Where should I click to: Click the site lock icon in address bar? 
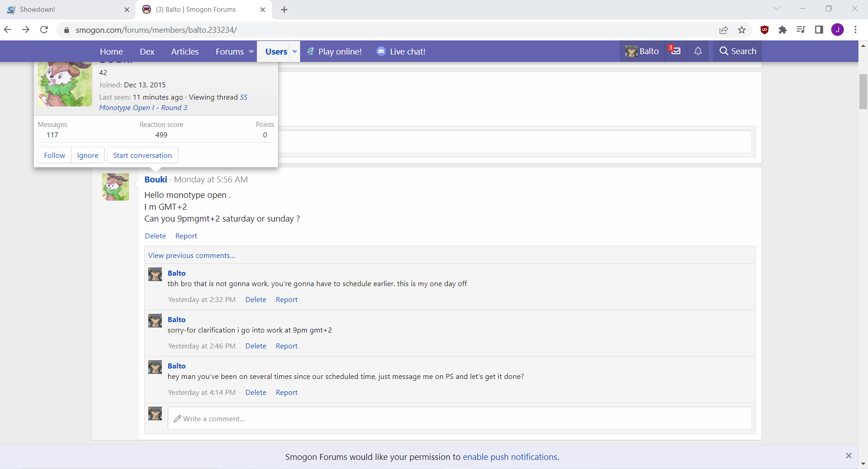pyautogui.click(x=66, y=30)
